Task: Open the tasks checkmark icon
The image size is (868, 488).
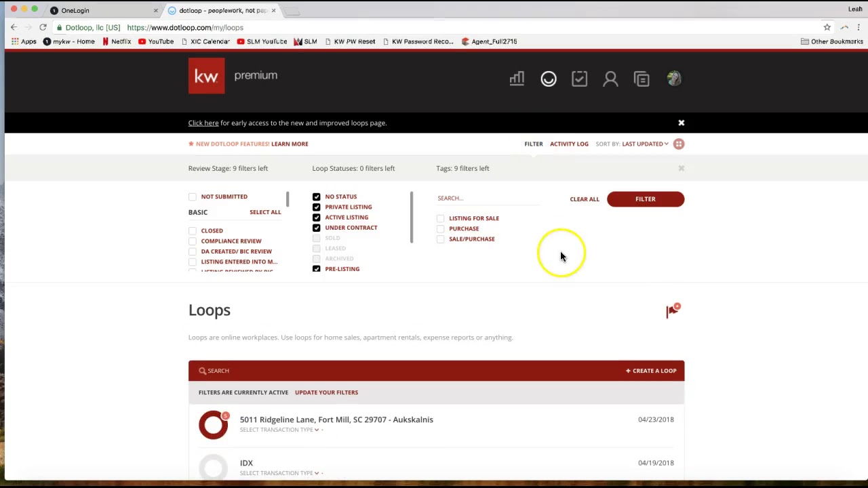Action: tap(579, 79)
